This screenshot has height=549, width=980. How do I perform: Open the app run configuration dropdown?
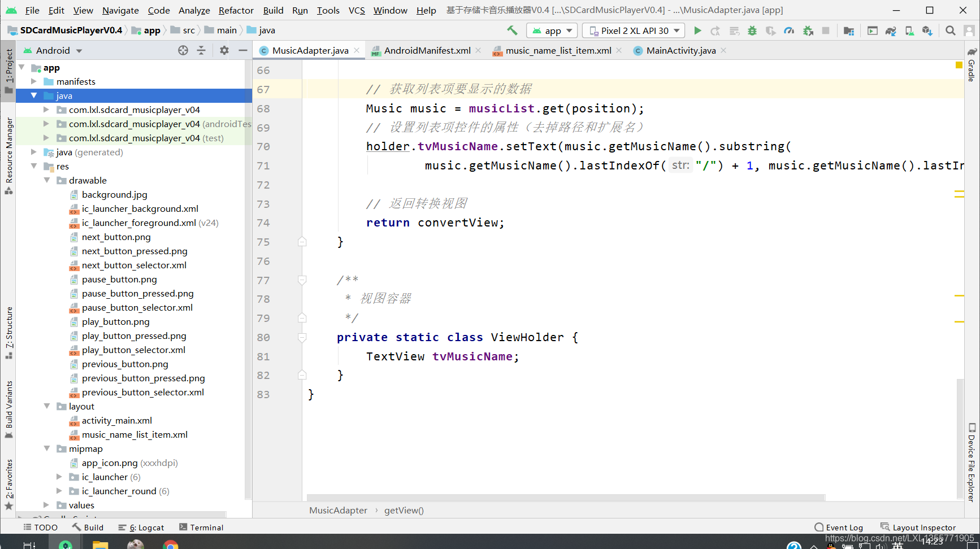pyautogui.click(x=552, y=30)
